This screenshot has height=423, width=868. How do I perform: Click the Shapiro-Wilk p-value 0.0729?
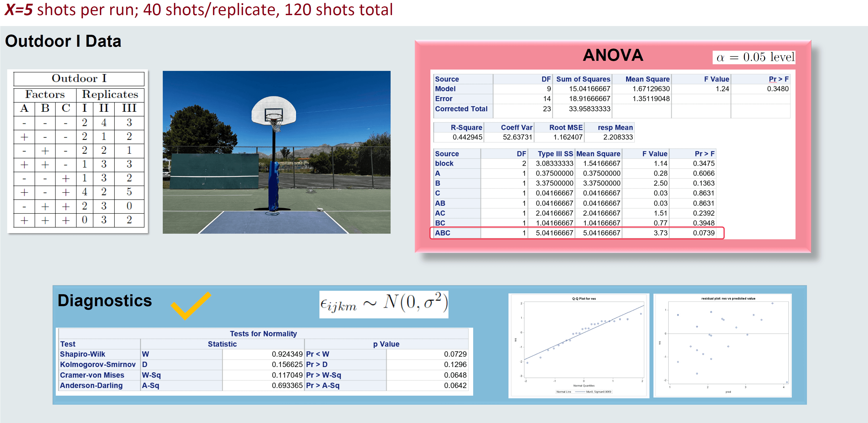455,354
